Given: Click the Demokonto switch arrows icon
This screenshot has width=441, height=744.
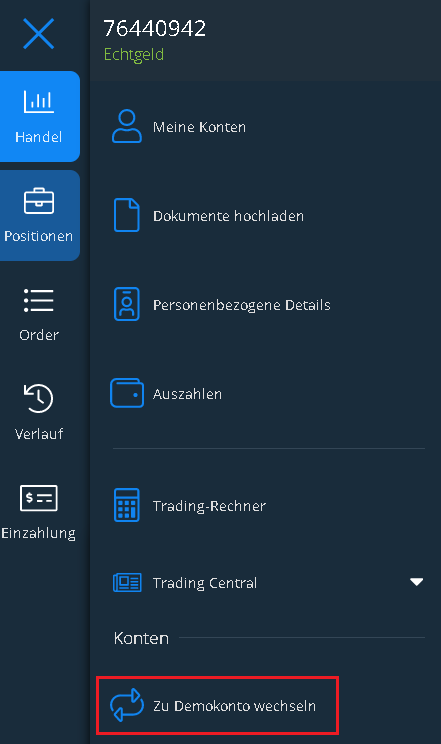Looking at the screenshot, I should [127, 705].
